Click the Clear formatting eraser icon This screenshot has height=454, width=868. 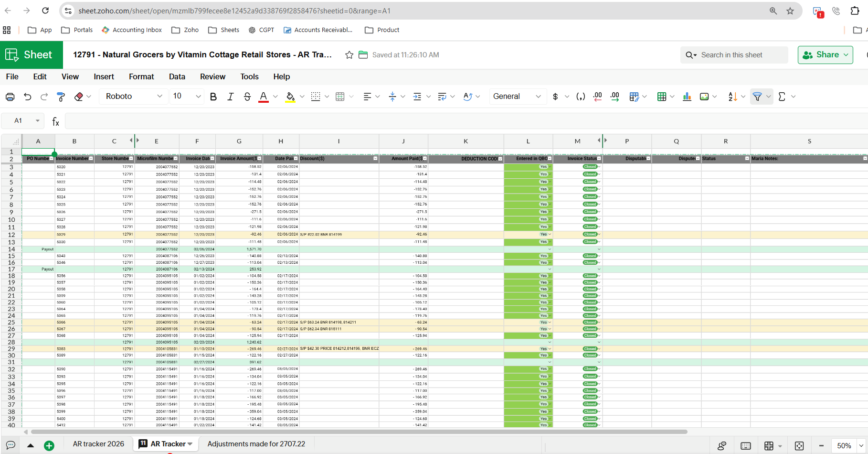point(79,97)
